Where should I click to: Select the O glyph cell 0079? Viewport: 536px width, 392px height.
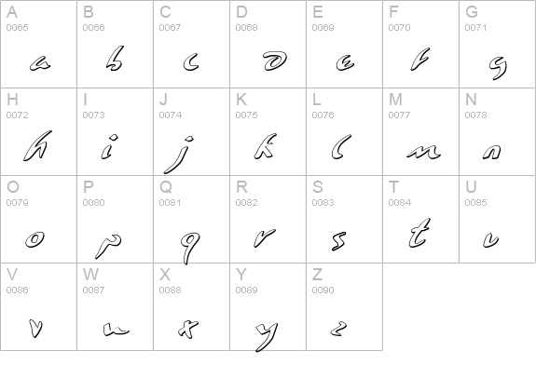pos(38,219)
